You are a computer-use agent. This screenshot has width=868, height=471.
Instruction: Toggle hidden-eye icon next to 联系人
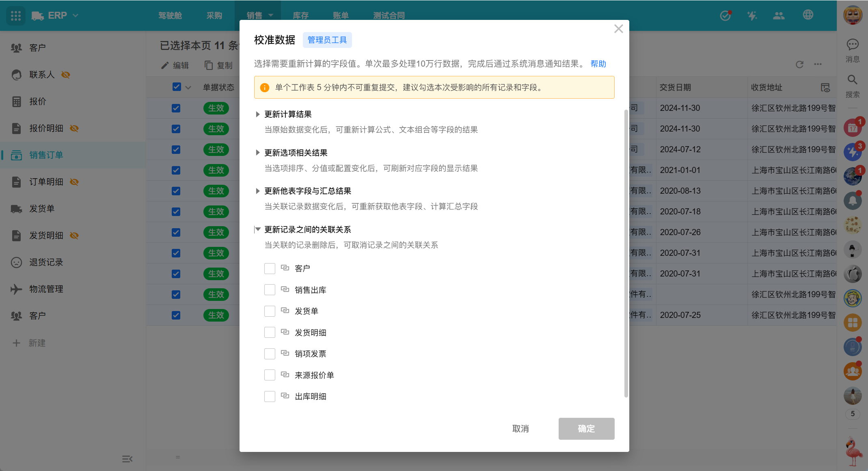[66, 75]
